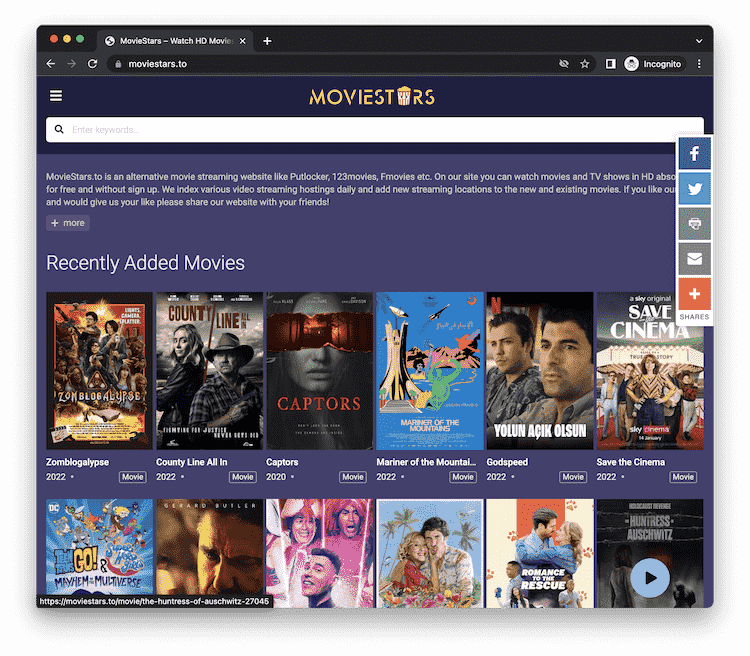Open Godspeed movie poster

pos(540,371)
